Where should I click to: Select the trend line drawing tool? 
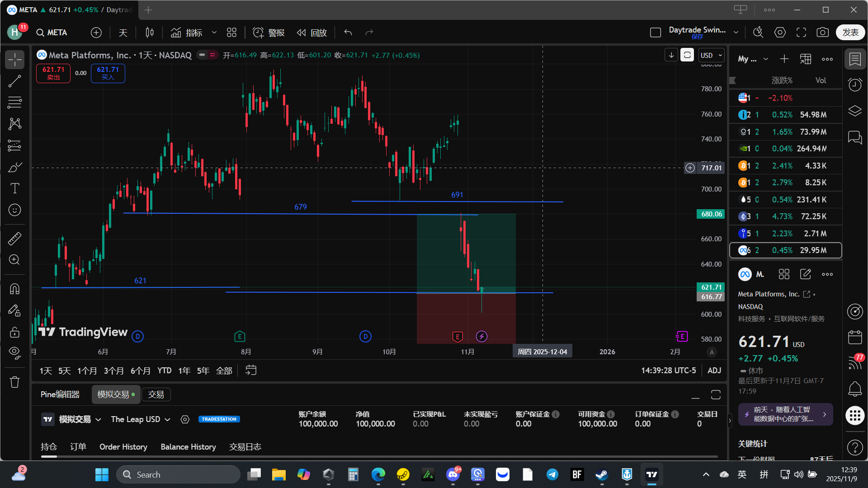(x=14, y=81)
